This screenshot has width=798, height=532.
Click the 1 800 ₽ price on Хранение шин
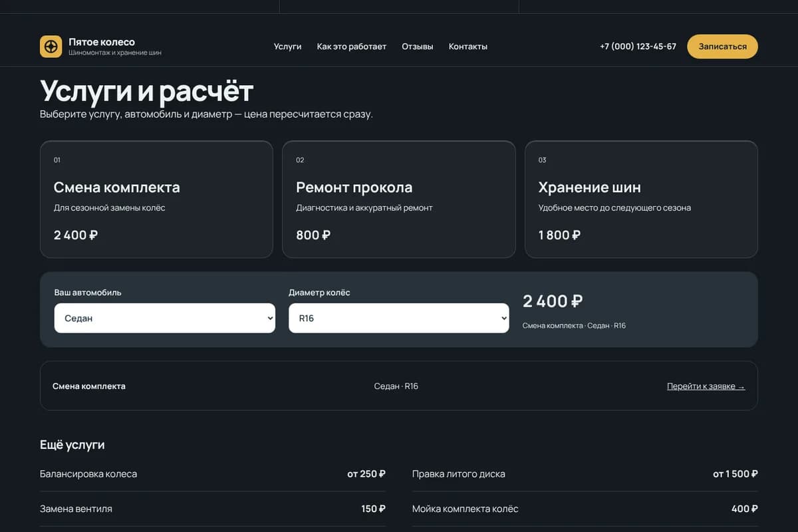559,235
